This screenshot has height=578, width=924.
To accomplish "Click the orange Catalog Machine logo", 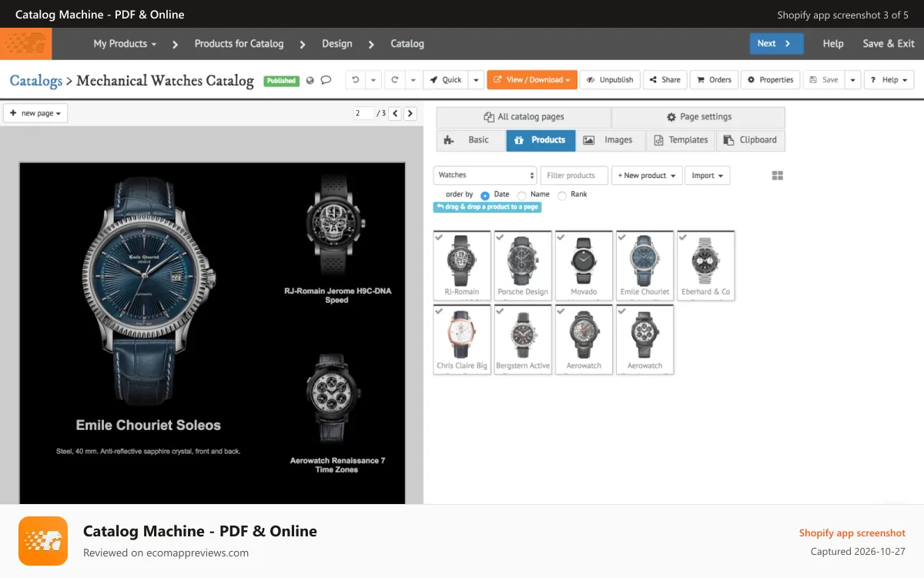I will pyautogui.click(x=26, y=44).
